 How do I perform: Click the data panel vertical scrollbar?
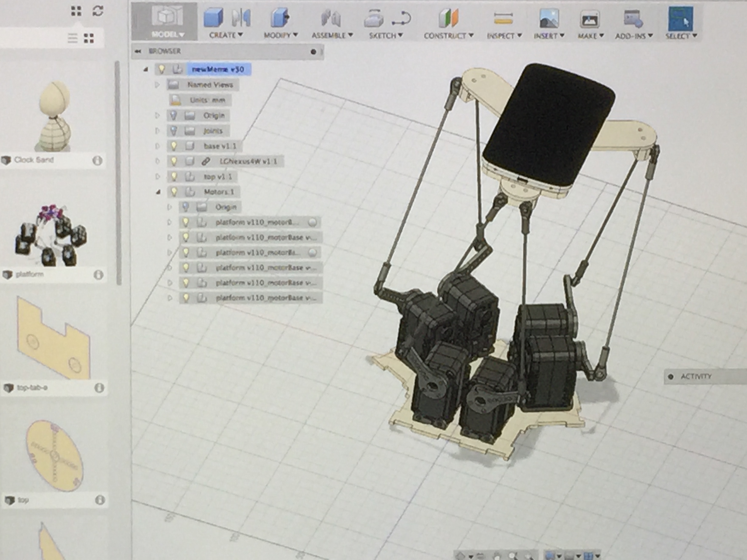click(x=118, y=172)
